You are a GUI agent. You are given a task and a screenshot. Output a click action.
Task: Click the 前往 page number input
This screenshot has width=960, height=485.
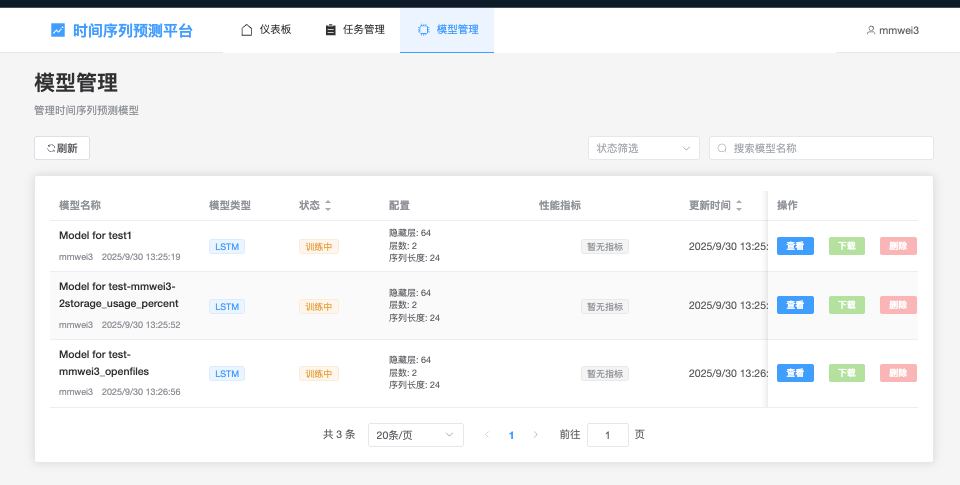tap(607, 435)
